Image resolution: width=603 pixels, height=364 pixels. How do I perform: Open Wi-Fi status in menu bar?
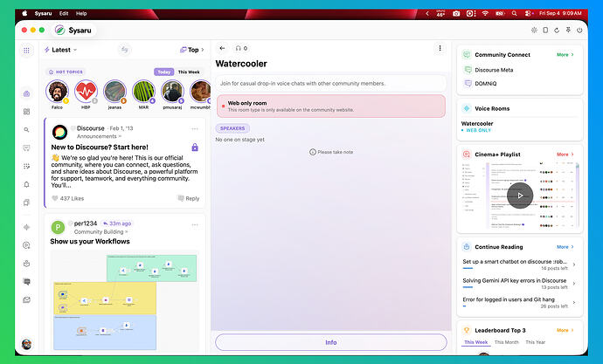point(485,13)
